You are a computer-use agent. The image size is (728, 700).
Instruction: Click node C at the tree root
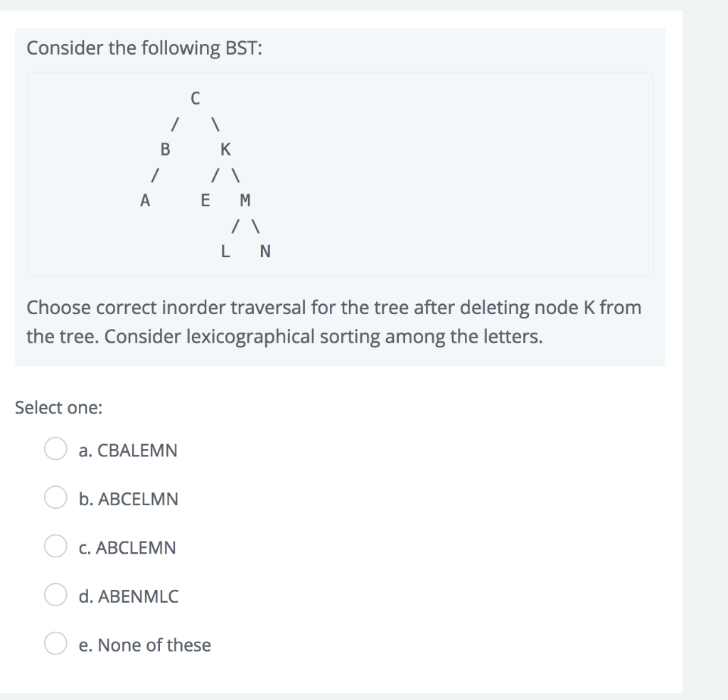coord(195,99)
